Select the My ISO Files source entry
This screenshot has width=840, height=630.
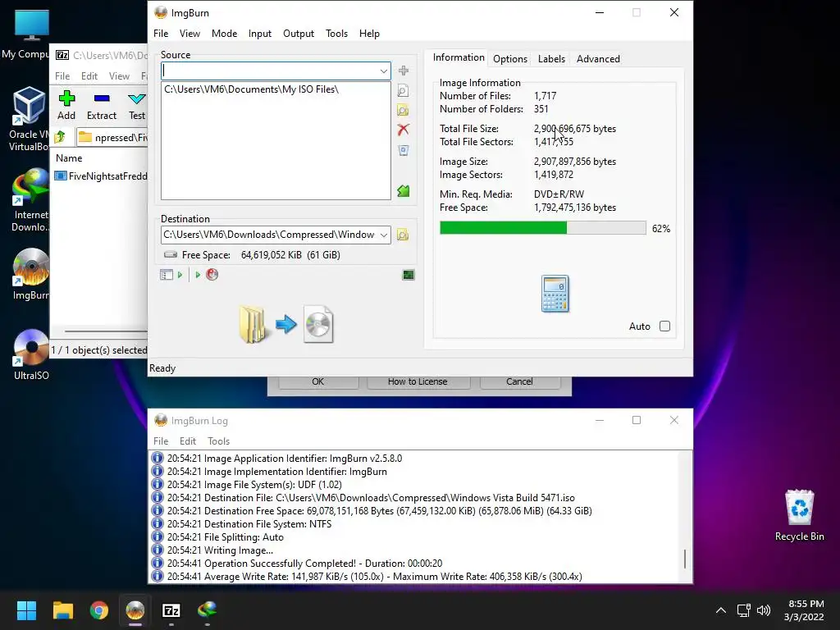pyautogui.click(x=251, y=89)
